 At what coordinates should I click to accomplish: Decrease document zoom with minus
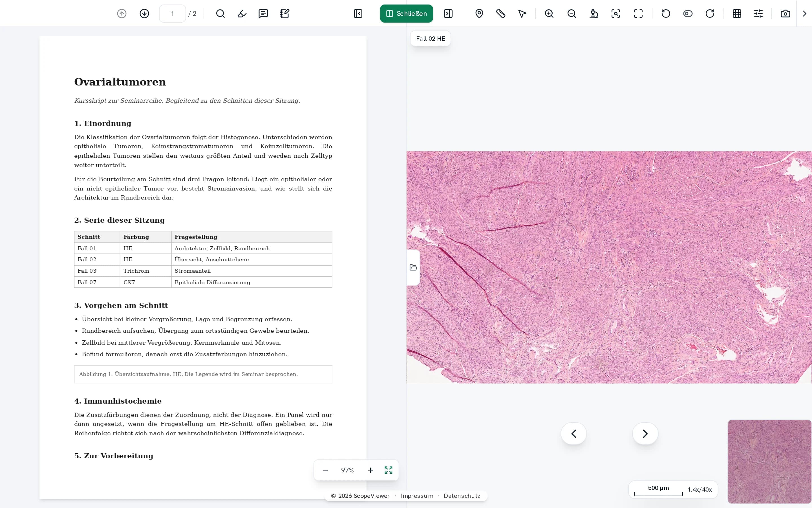[x=325, y=470]
